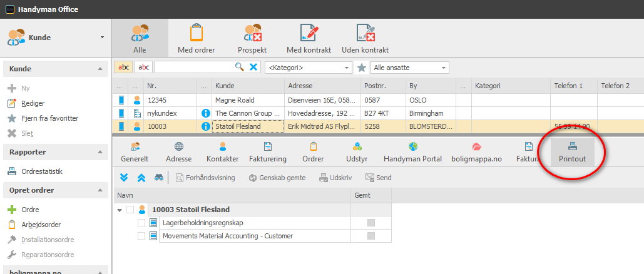Click the binoculars search icon
Image resolution: width=644 pixels, height=274 pixels.
pyautogui.click(x=160, y=178)
